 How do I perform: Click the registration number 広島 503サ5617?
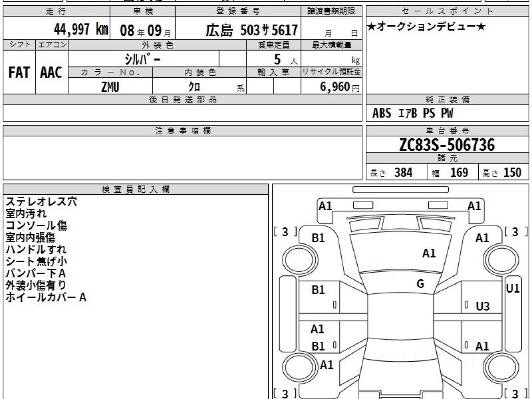[x=251, y=30]
